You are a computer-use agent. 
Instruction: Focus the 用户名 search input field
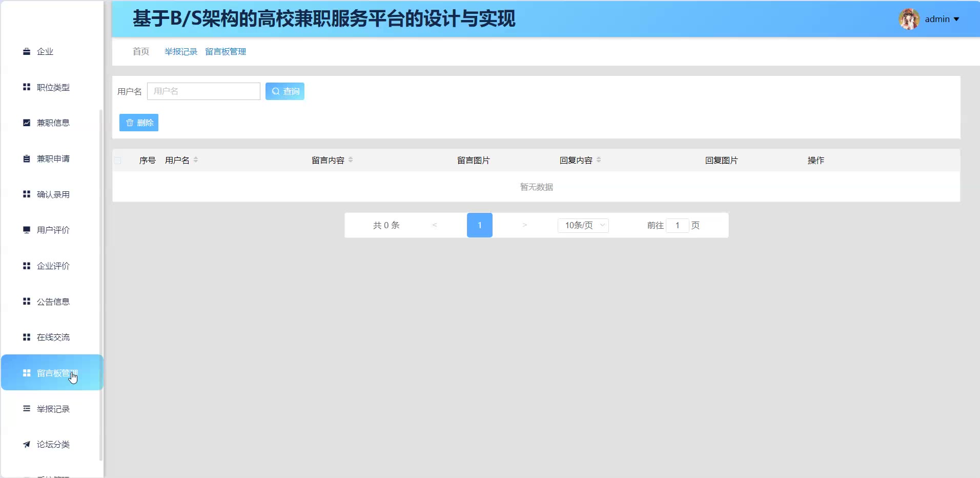click(x=203, y=91)
